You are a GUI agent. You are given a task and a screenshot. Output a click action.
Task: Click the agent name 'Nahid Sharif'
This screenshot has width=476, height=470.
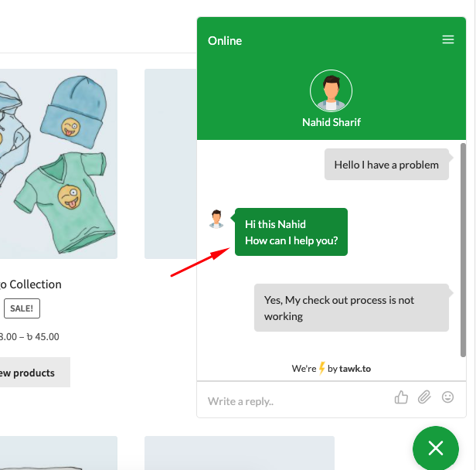pos(331,122)
